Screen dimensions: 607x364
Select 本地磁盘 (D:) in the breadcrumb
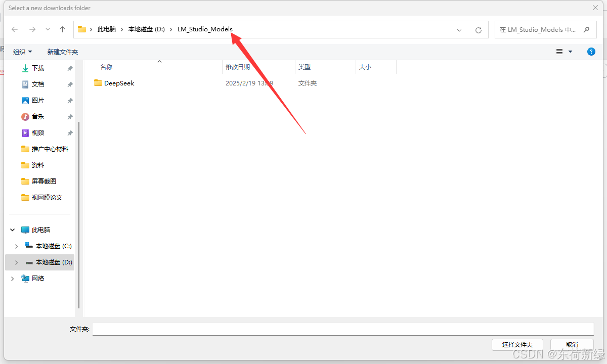click(147, 29)
